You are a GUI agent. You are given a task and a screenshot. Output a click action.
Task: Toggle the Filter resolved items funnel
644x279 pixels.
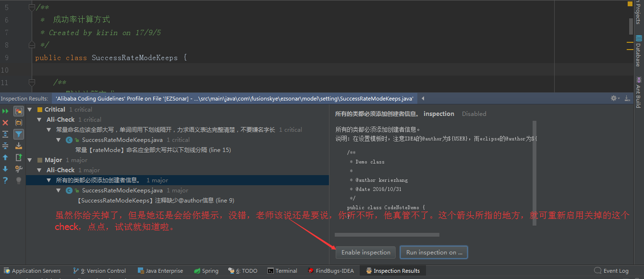pyautogui.click(x=19, y=134)
